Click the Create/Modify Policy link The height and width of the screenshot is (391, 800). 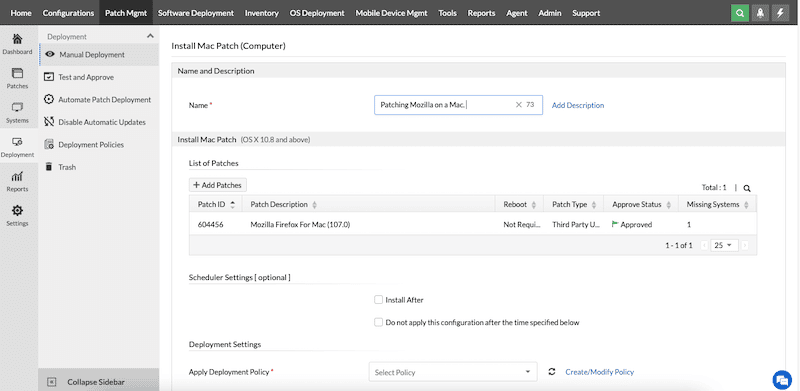click(x=599, y=372)
